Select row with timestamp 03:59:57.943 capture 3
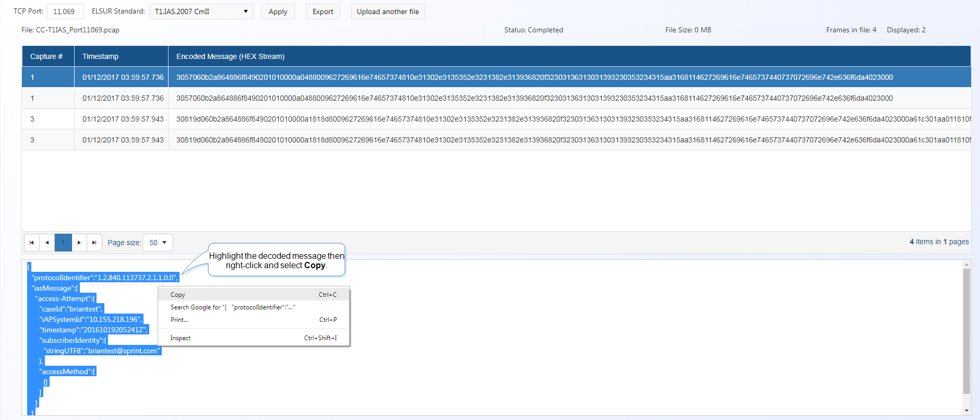The image size is (980, 420). coord(123,119)
